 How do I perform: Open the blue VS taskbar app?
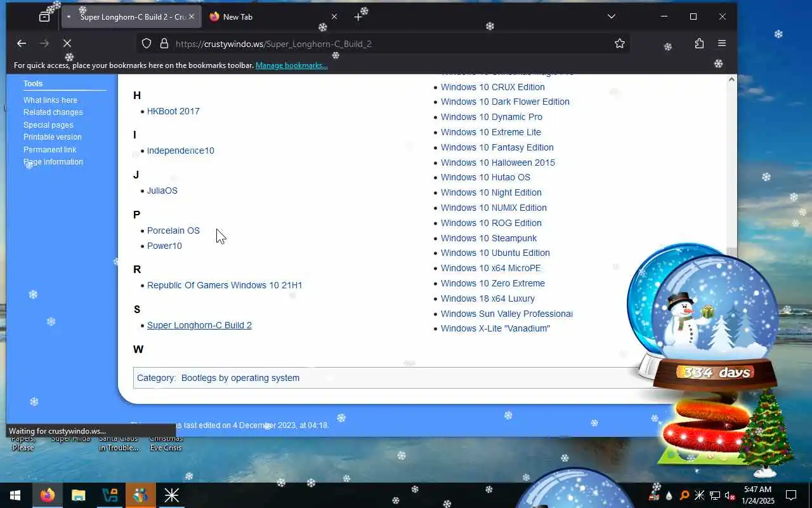[x=109, y=495]
